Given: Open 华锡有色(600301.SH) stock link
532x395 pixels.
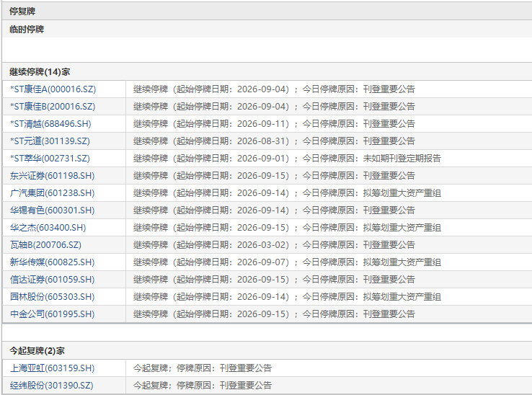Looking at the screenshot, I should point(52,210).
